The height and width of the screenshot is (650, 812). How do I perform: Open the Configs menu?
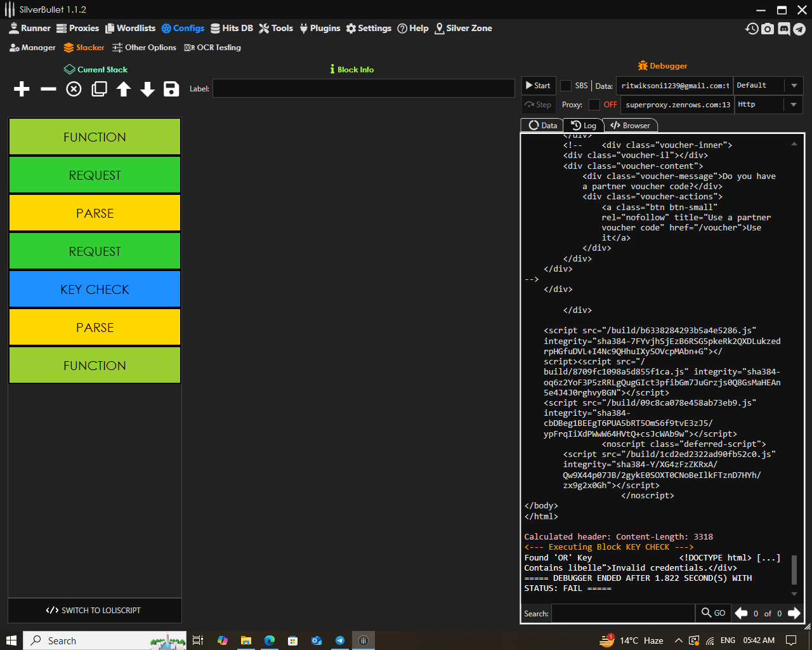point(183,28)
